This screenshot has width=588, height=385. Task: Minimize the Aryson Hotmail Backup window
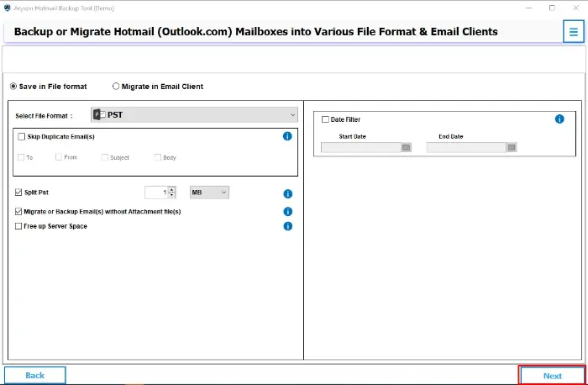(x=528, y=8)
